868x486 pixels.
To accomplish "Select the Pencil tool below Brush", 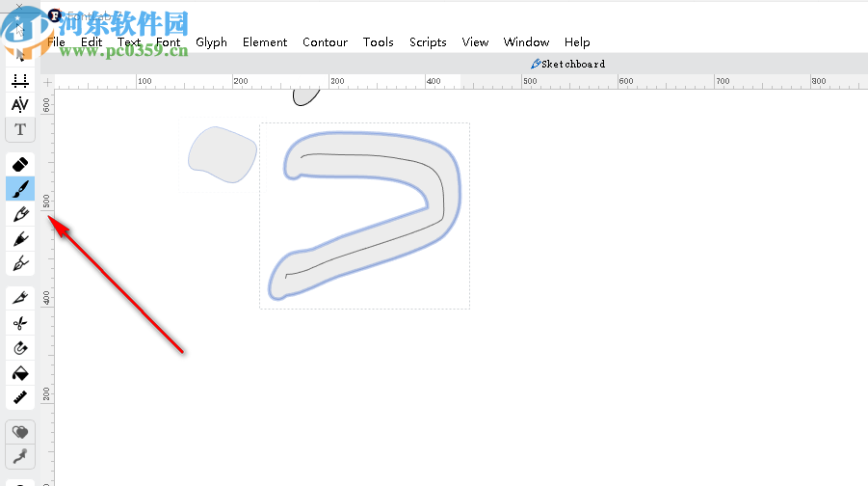I will [20, 214].
